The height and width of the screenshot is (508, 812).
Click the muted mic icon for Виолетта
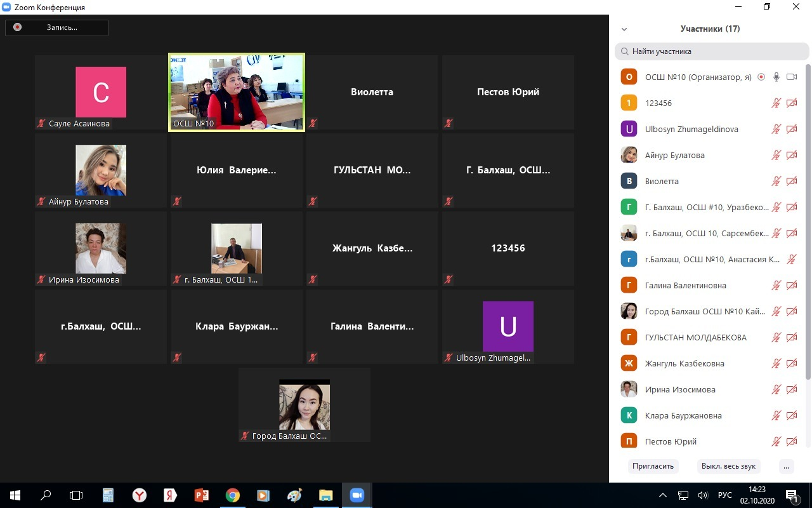tap(776, 181)
